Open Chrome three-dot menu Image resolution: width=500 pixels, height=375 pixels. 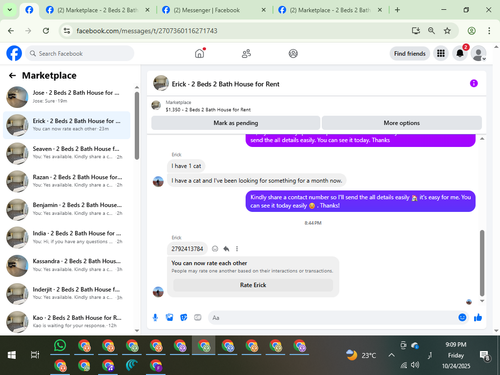(489, 31)
